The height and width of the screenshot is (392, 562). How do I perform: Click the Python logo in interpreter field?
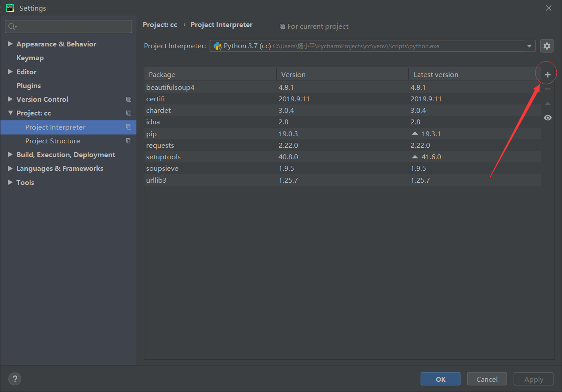217,46
